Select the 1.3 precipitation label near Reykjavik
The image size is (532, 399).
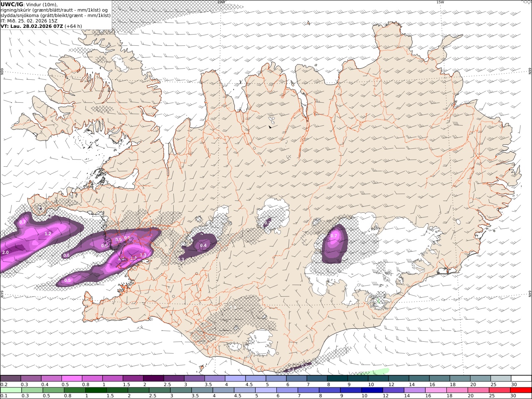pos(143,255)
